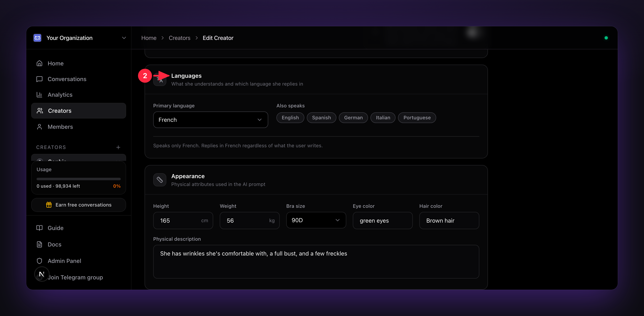Image resolution: width=644 pixels, height=316 pixels.
Task: Click the Analytics bar chart icon
Action: click(39, 95)
